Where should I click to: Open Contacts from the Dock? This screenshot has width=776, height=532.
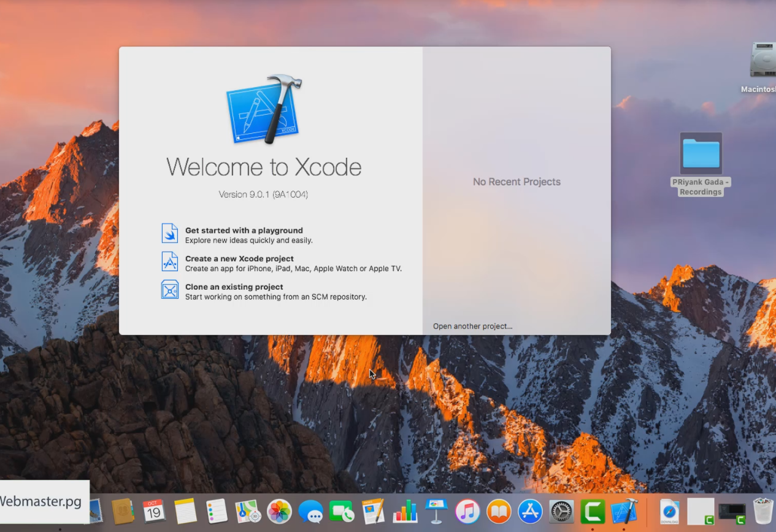coord(123,511)
